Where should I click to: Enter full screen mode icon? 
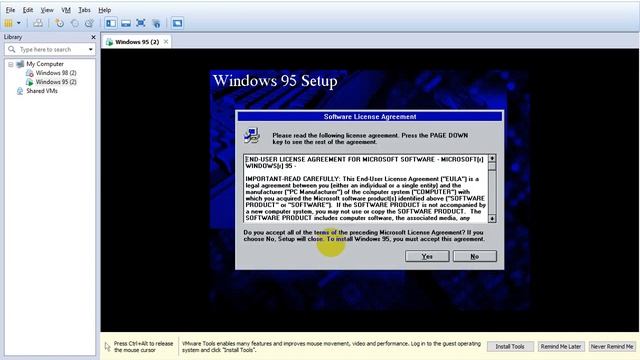point(141,23)
